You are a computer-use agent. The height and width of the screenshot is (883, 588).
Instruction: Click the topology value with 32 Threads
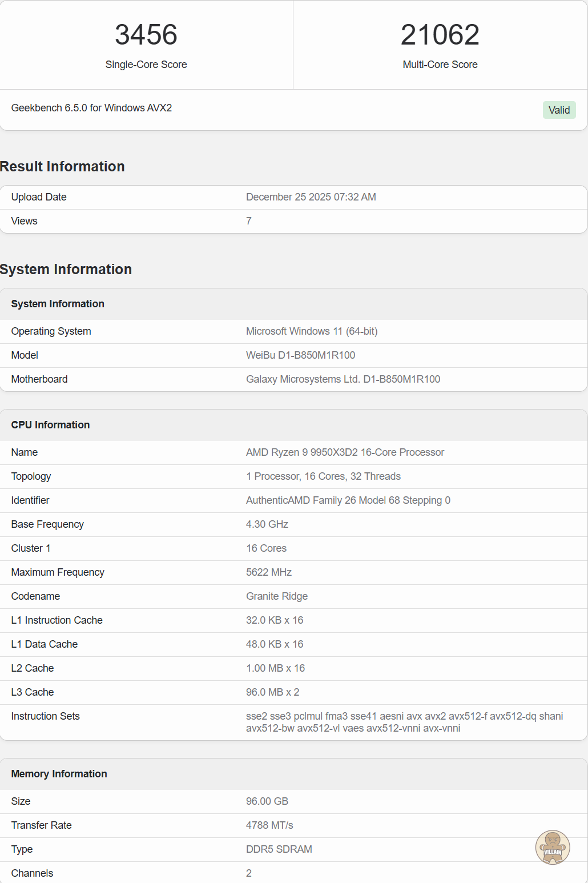[x=323, y=476]
